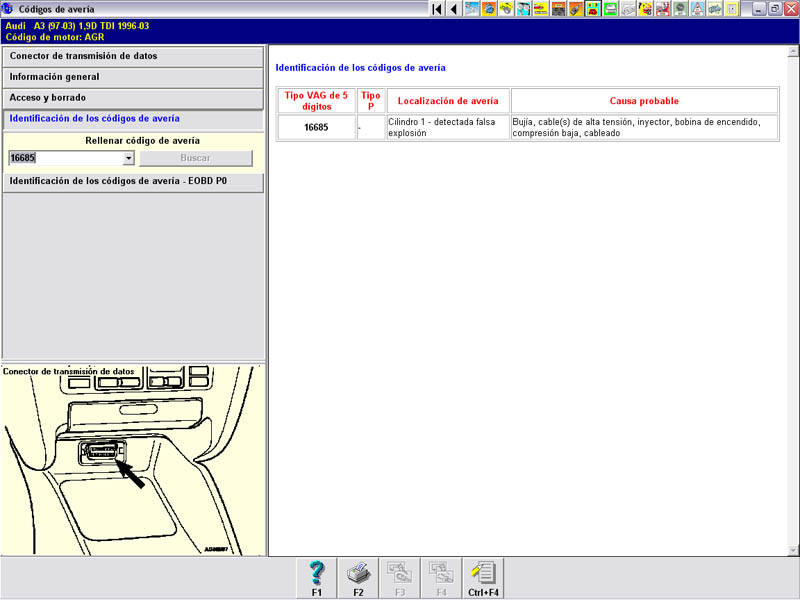The image size is (800, 600).
Task: Click the 'Códigos de avería' window title
Action: [x=57, y=9]
